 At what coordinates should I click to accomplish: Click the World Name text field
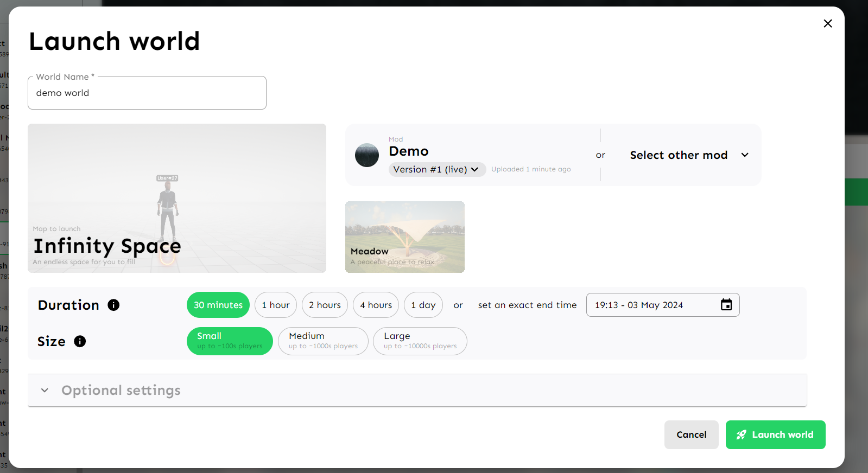(147, 93)
